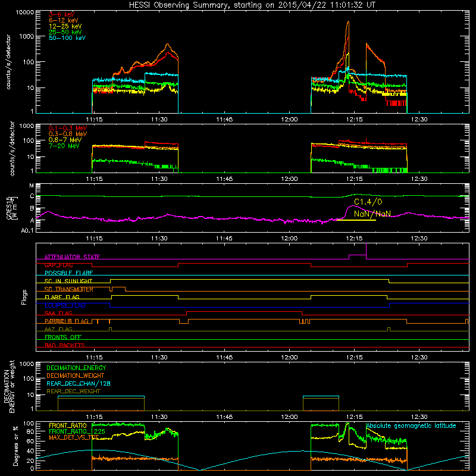Select the SC_TRANSMITTER flag label
The height and width of the screenshot is (476, 476).
pyautogui.click(x=69, y=289)
